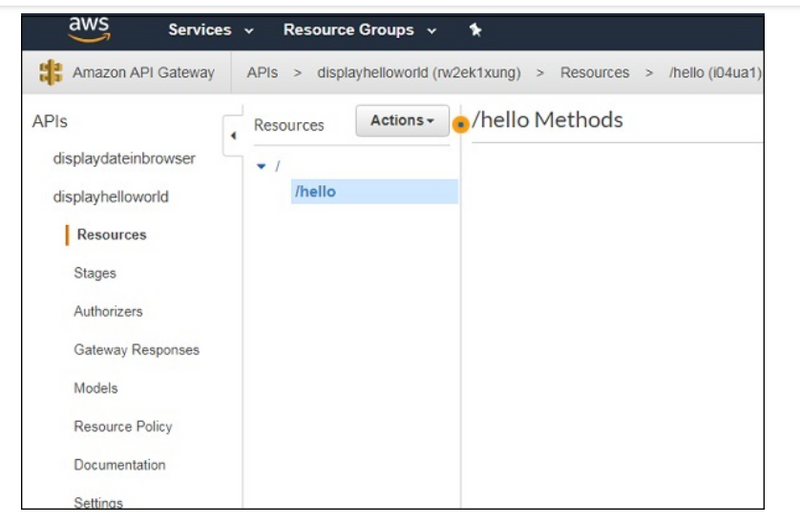
Task: Click the APIs breadcrumb link
Action: click(x=262, y=73)
